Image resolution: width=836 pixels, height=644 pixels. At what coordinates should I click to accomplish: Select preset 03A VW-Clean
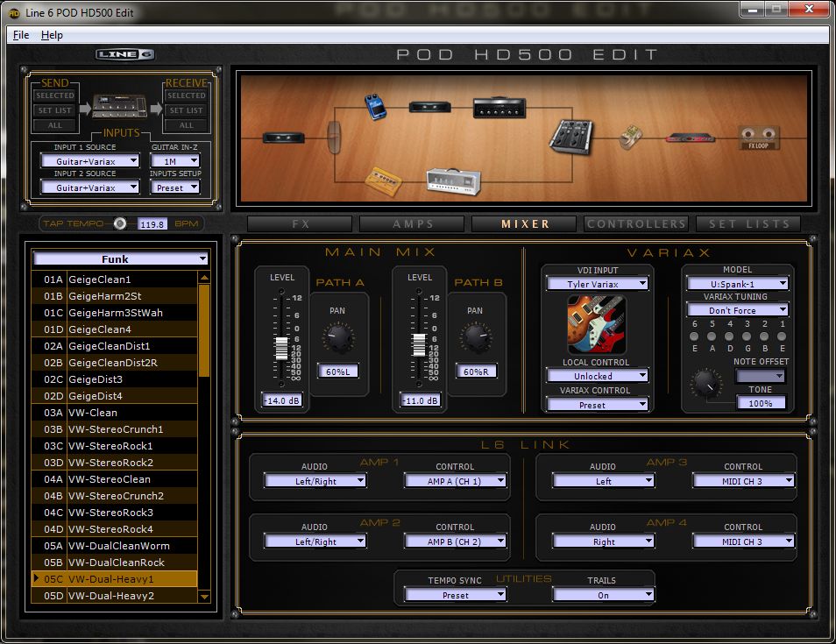point(114,413)
